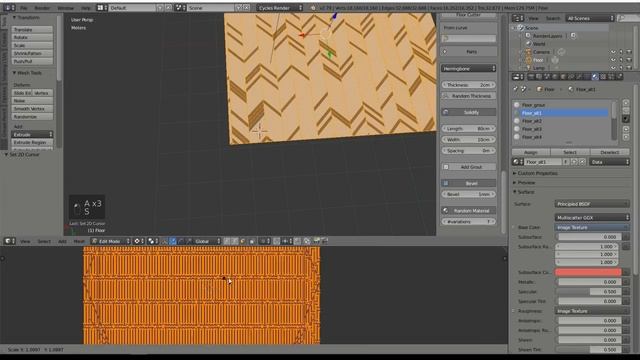Click the info editor type icon
Viewport: 640px width, 360px height.
(9, 8)
